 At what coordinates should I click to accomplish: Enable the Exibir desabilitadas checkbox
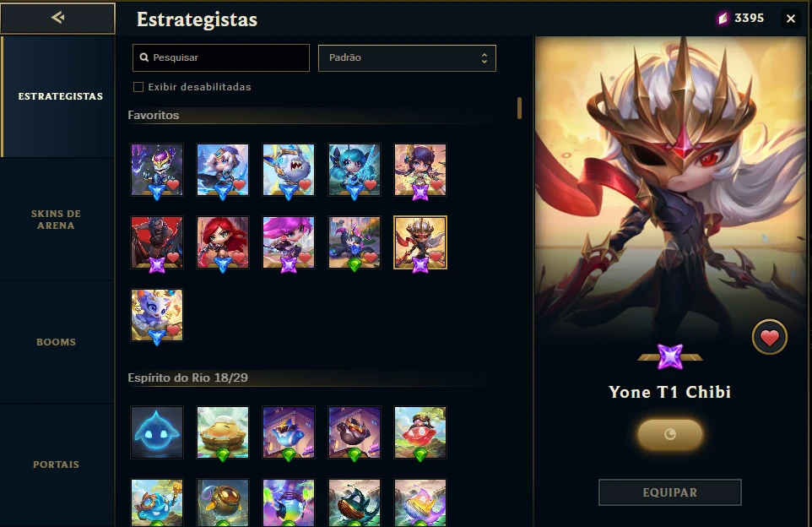138,87
